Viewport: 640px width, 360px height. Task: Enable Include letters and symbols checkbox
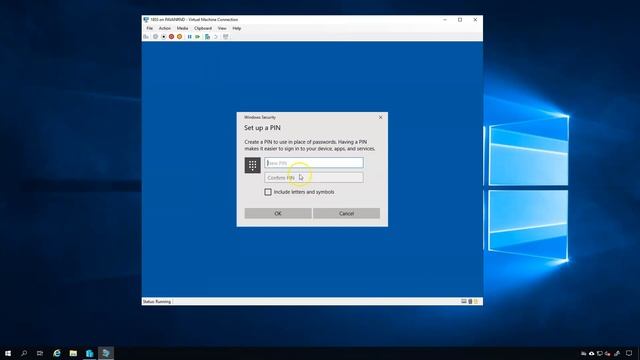(x=268, y=192)
